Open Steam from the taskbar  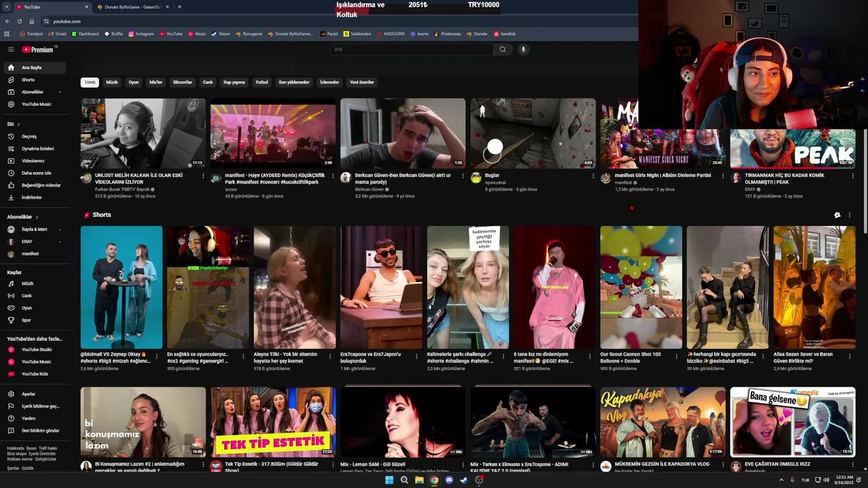click(x=464, y=480)
